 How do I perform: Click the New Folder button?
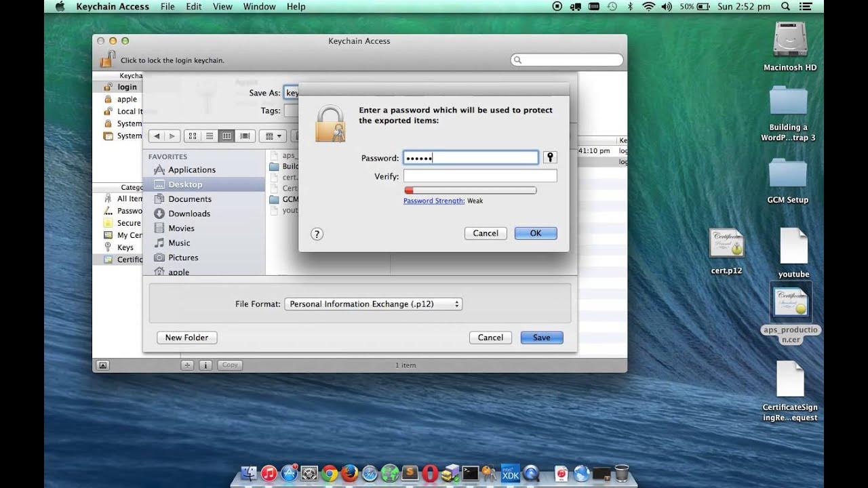tap(186, 338)
